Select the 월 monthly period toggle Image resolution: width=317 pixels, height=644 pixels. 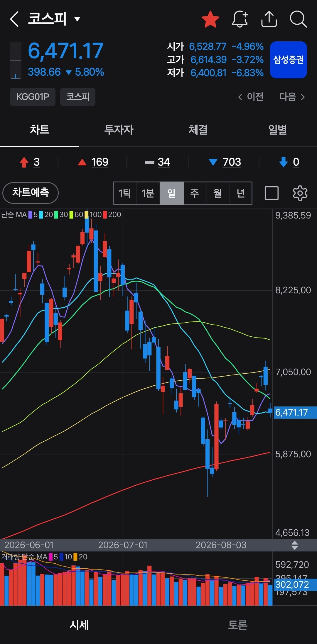pos(217,193)
